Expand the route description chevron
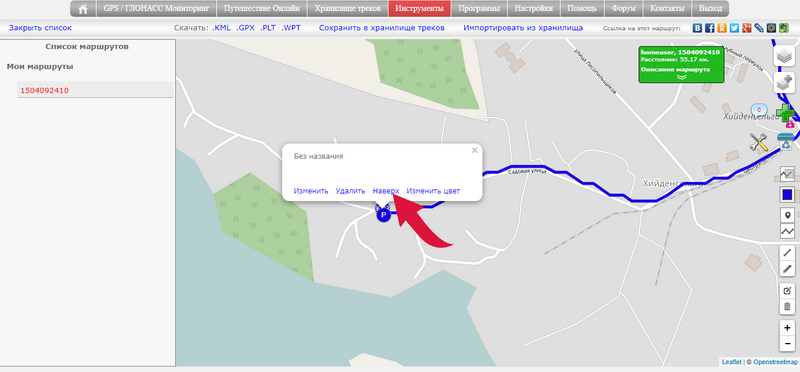Screen dimensions: 800x372 [x=682, y=77]
